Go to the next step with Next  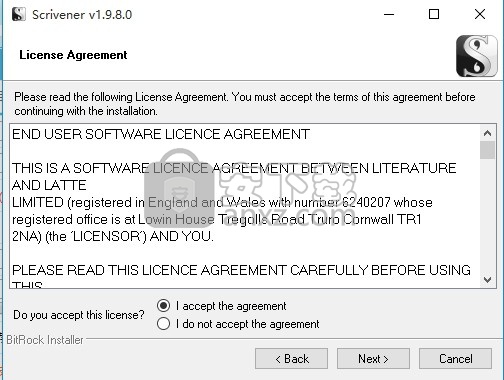click(x=373, y=359)
